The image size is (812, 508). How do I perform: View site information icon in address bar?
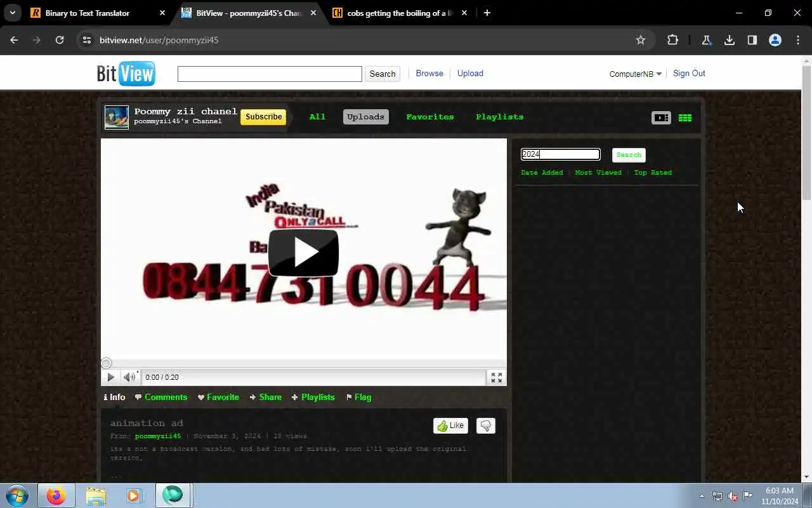[x=87, y=40]
